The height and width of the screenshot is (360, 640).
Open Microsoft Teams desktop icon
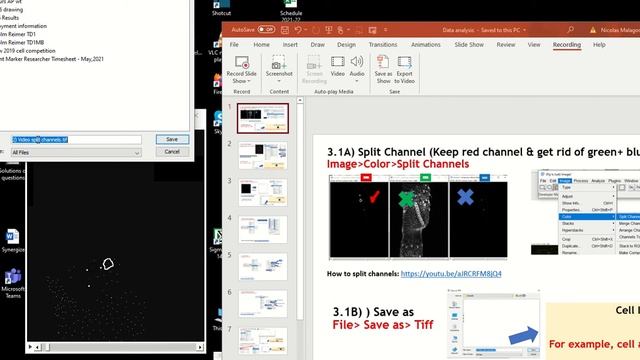tap(13, 282)
